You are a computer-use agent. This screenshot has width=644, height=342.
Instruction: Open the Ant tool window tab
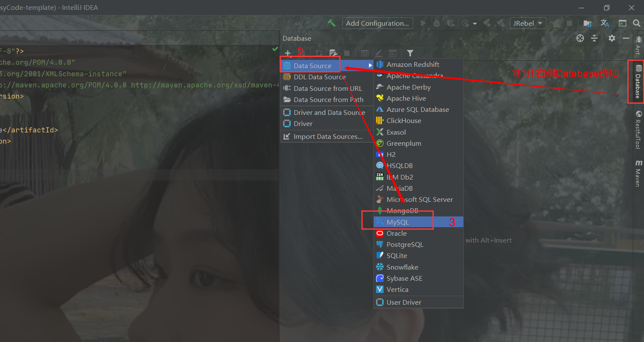coord(638,45)
